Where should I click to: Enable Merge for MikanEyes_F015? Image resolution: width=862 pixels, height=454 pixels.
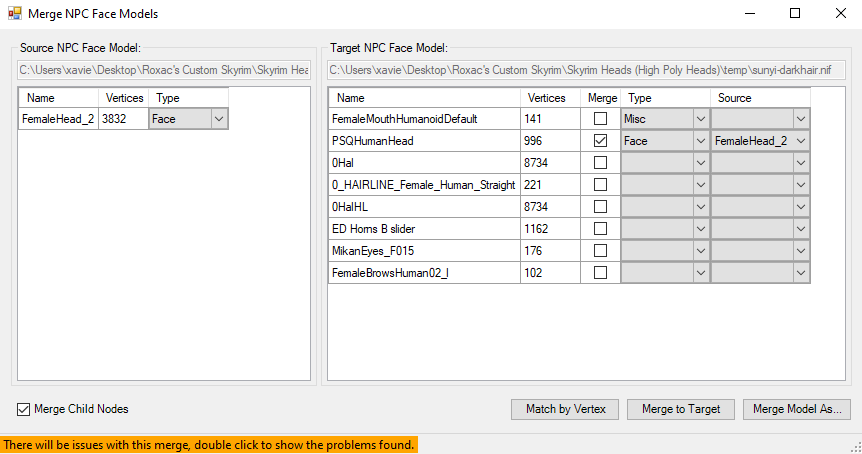pyautogui.click(x=600, y=251)
